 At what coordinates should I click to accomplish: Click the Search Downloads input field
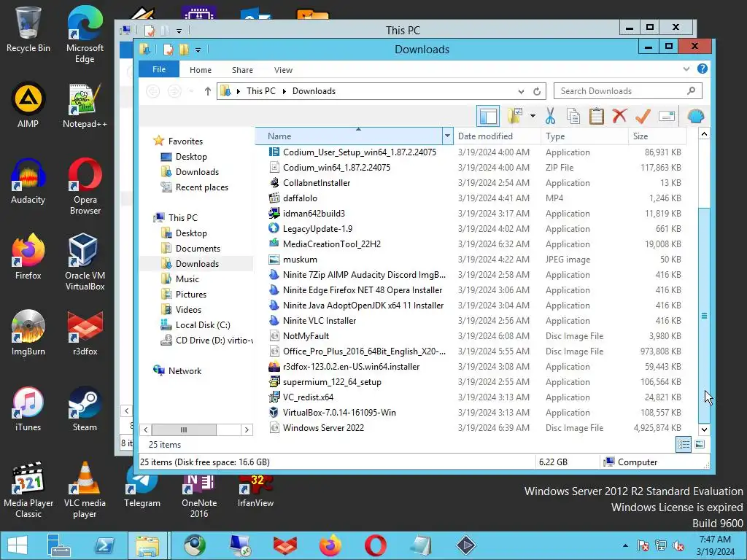(x=627, y=91)
